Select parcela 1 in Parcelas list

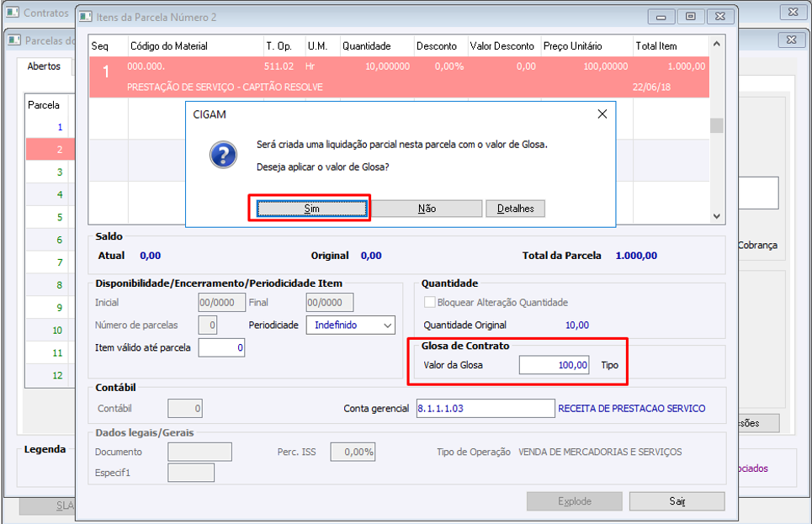50,127
